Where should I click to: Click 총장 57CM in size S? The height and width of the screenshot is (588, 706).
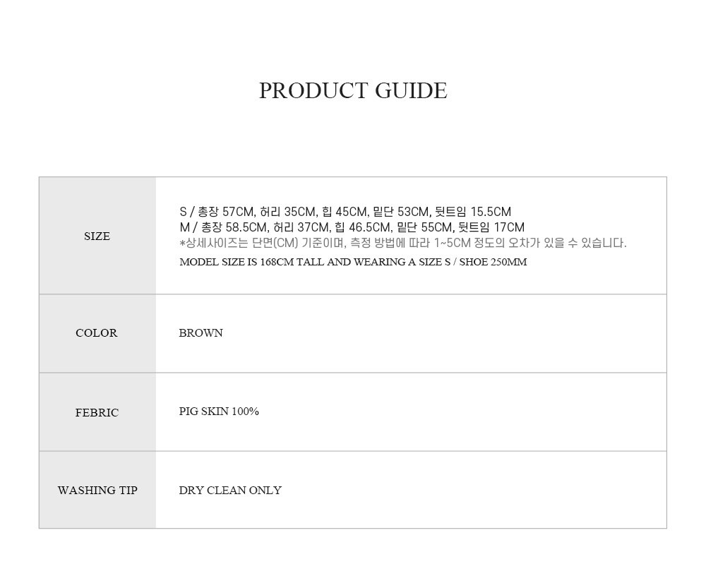click(x=227, y=212)
